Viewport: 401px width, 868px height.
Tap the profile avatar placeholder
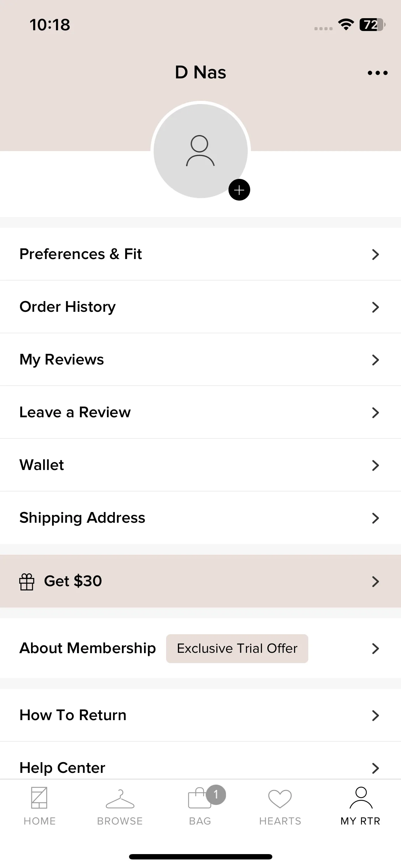200,151
